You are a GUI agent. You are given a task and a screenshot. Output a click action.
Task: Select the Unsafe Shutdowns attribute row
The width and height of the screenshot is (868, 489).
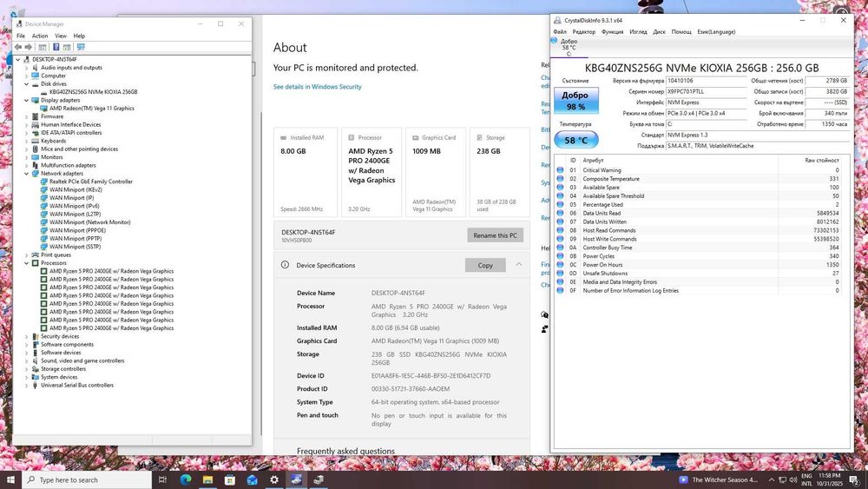click(x=699, y=273)
